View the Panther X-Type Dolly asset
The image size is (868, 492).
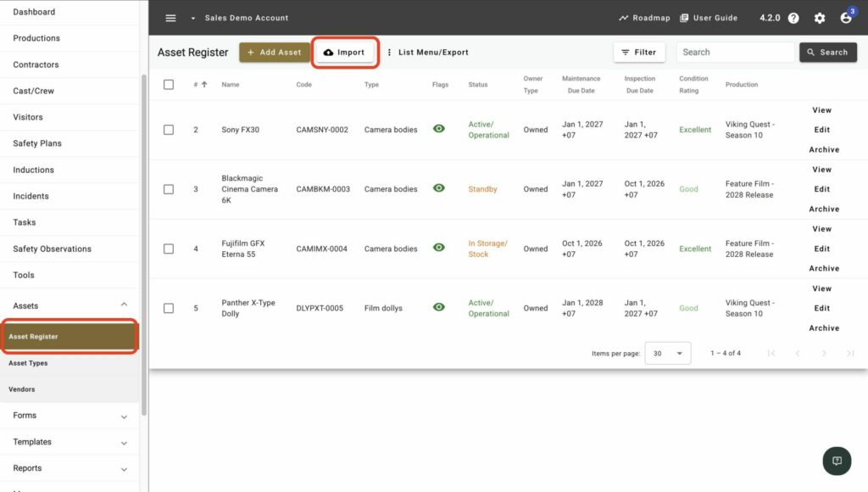point(821,288)
